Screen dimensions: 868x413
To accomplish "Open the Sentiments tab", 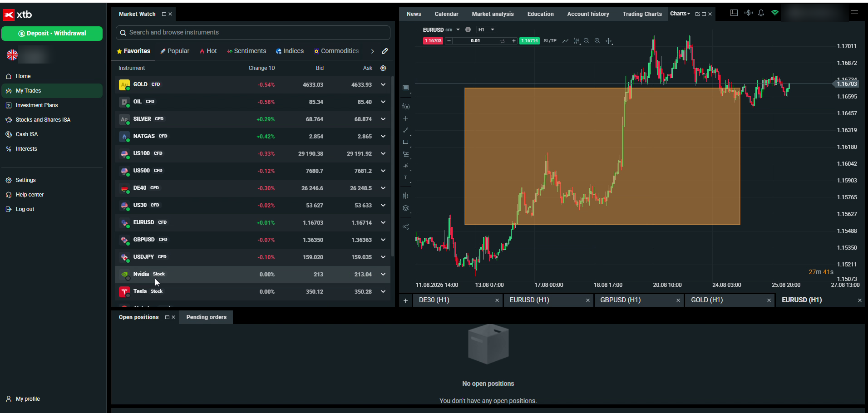I will pos(247,51).
